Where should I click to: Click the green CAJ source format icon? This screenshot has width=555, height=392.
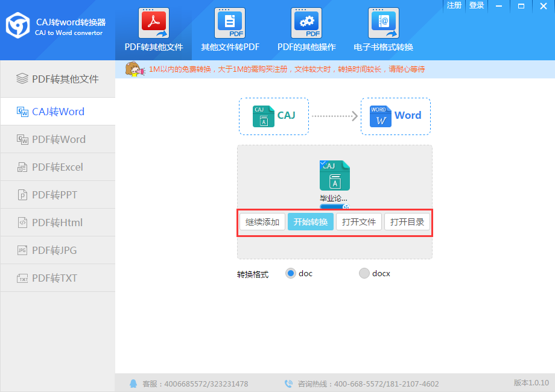264,116
